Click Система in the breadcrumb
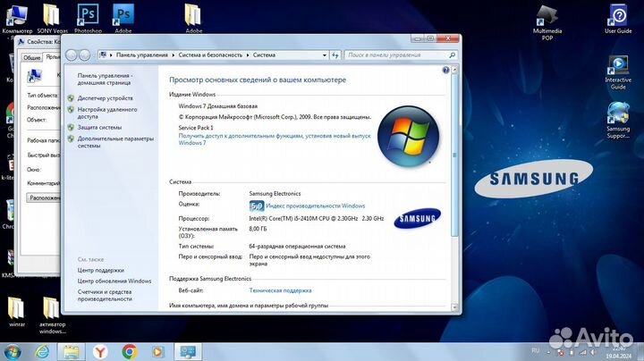 [x=264, y=55]
